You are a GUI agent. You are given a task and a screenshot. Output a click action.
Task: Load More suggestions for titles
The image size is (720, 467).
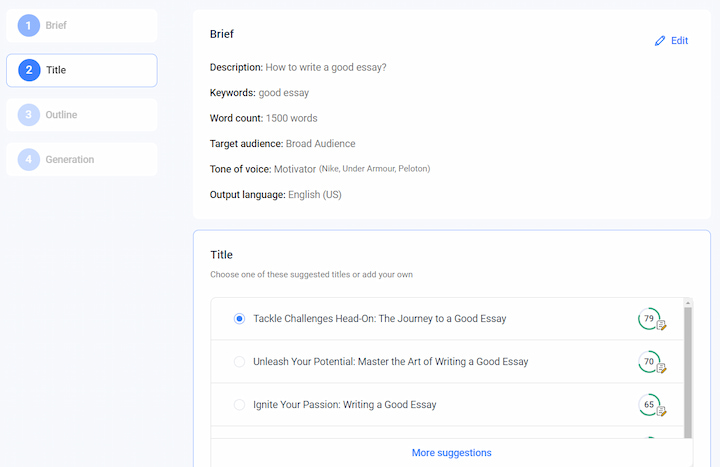click(x=451, y=453)
